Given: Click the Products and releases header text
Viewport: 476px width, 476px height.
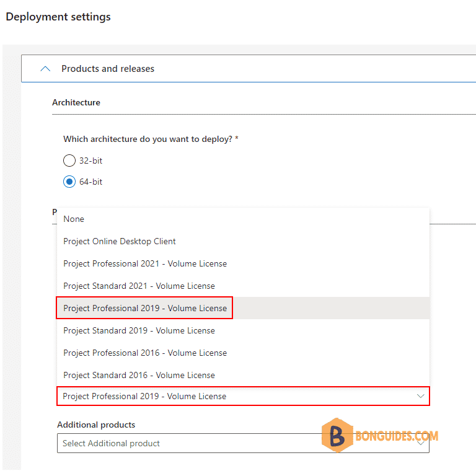Looking at the screenshot, I should [x=108, y=69].
